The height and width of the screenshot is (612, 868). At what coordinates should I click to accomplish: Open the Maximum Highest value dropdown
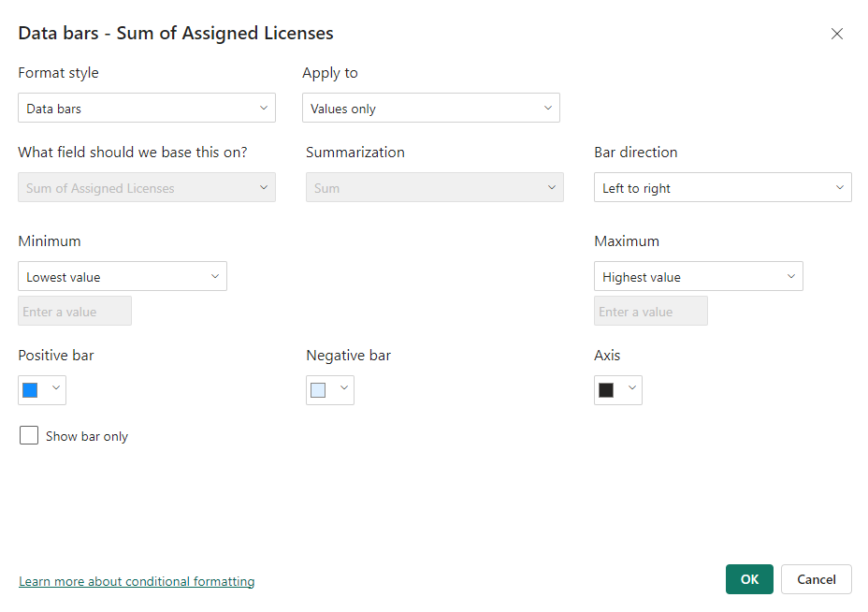click(x=698, y=276)
